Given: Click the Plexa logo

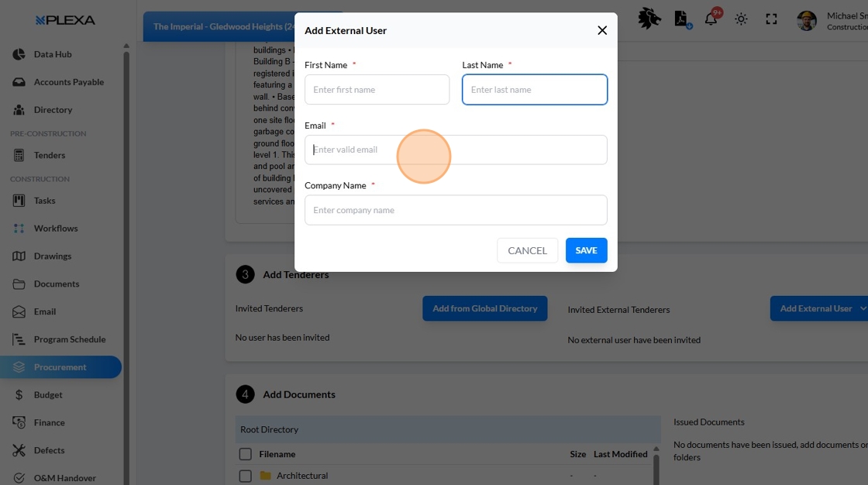Looking at the screenshot, I should point(65,20).
